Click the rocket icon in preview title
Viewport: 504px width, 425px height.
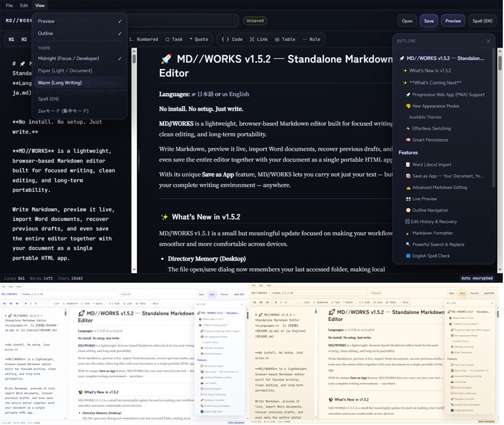[x=166, y=59]
